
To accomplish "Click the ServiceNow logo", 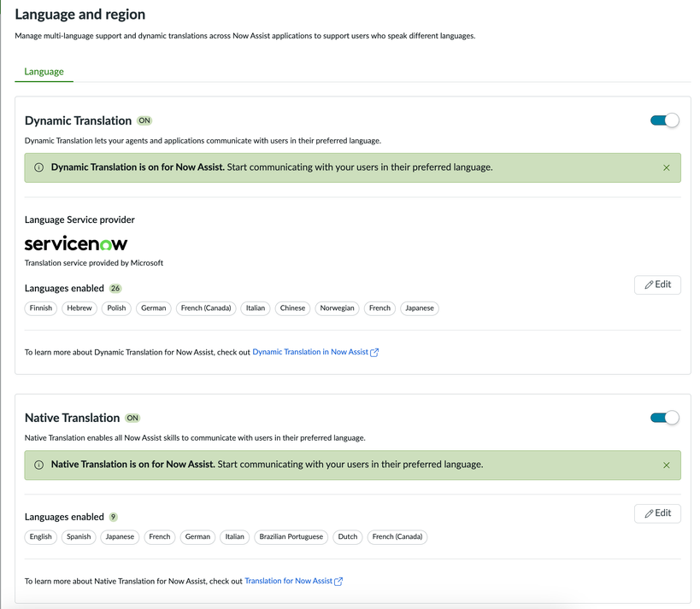I will click(76, 243).
